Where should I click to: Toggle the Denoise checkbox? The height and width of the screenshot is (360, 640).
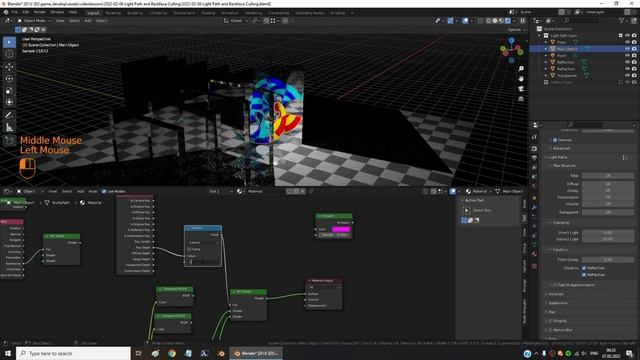(x=555, y=140)
